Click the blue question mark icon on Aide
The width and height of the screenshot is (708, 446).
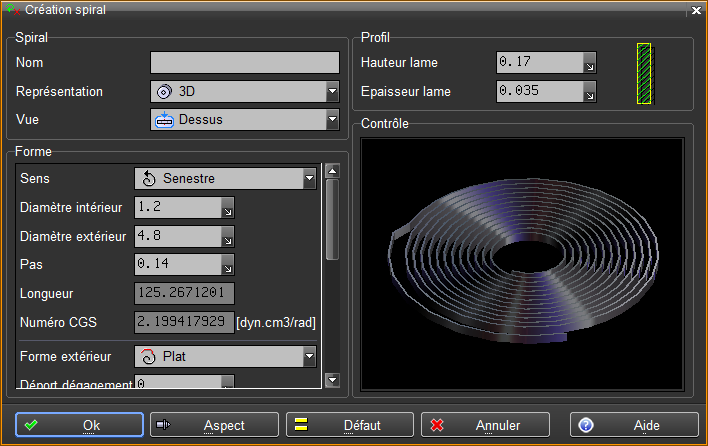586,425
